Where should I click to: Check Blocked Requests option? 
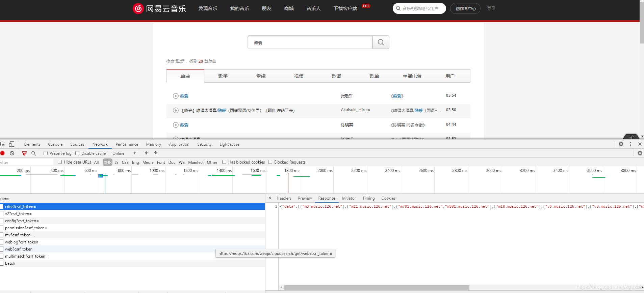[270, 162]
